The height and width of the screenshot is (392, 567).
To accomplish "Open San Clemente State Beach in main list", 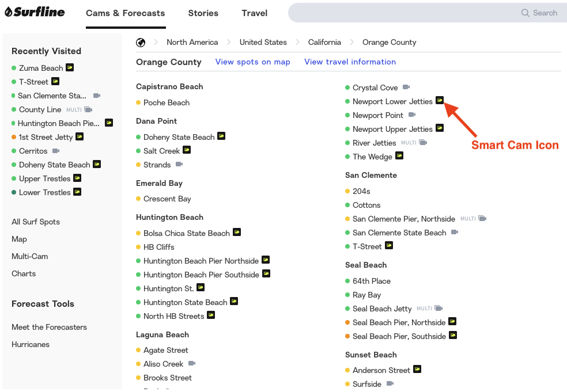I will [x=399, y=233].
